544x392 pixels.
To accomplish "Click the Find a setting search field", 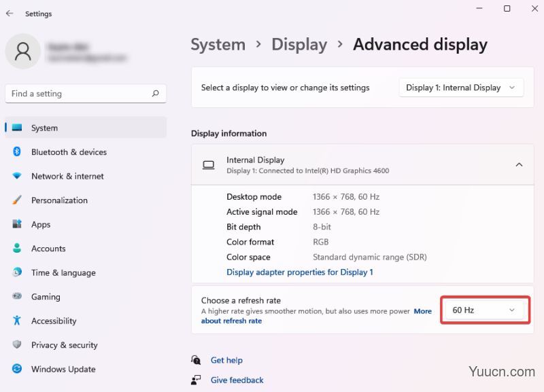I will 86,94.
